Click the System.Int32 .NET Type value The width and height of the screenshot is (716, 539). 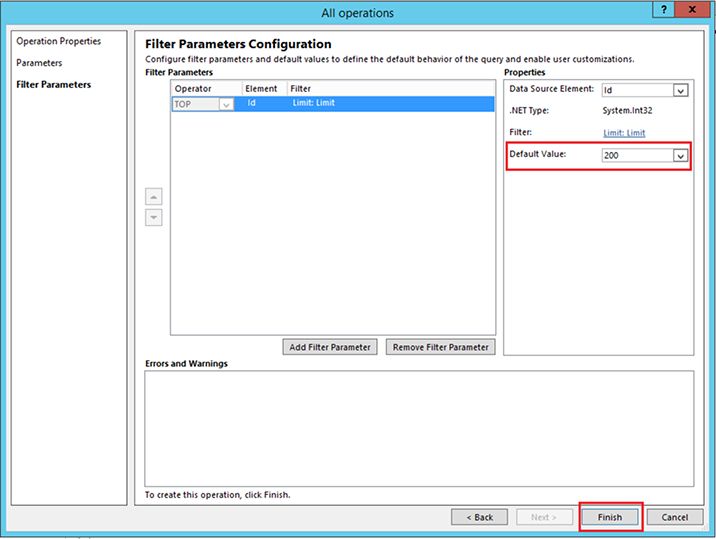click(627, 111)
